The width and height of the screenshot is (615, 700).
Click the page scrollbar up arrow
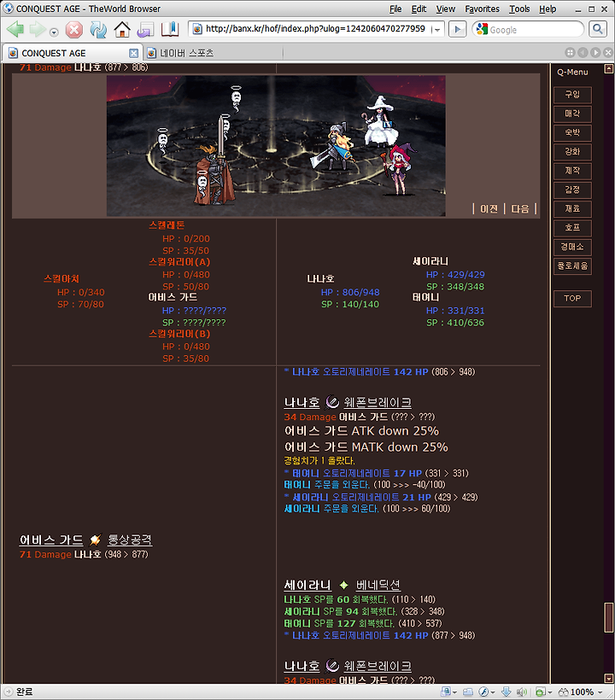608,69
